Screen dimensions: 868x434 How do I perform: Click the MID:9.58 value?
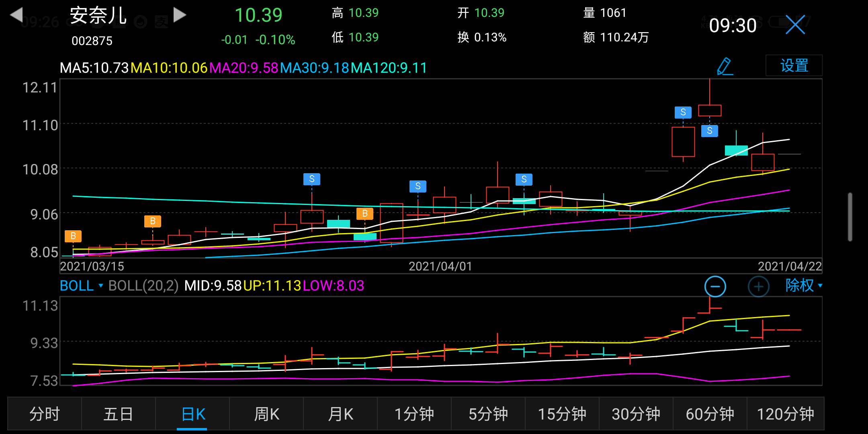(213, 286)
